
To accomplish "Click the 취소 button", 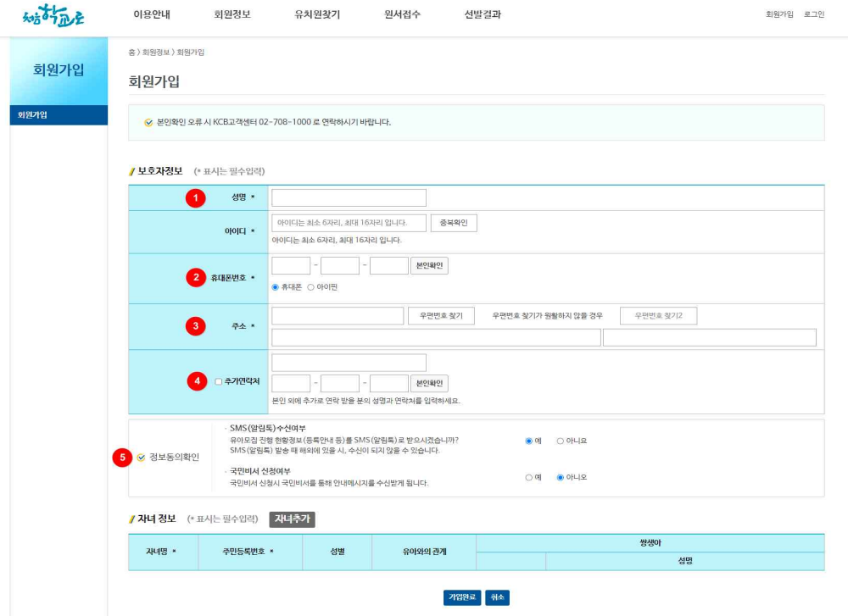I will click(x=497, y=597).
